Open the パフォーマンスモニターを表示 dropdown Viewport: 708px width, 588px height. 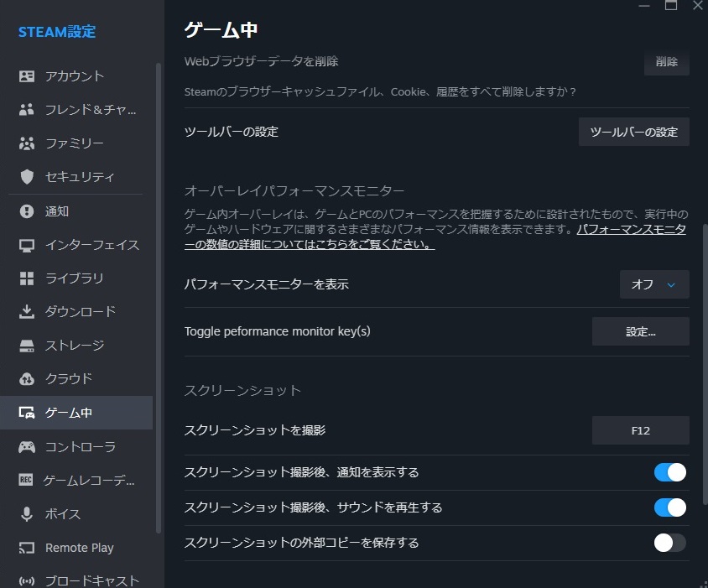(x=653, y=284)
